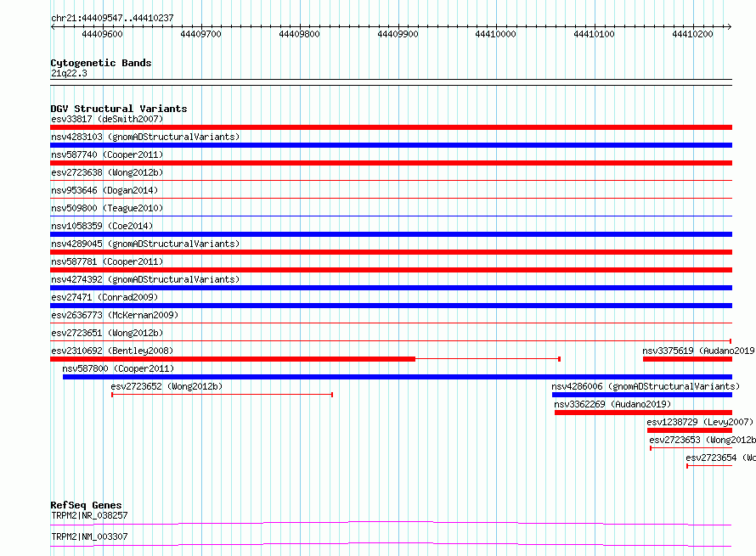Open the esv27471 (Conrad2009) label
756x556 pixels.
click(x=104, y=297)
